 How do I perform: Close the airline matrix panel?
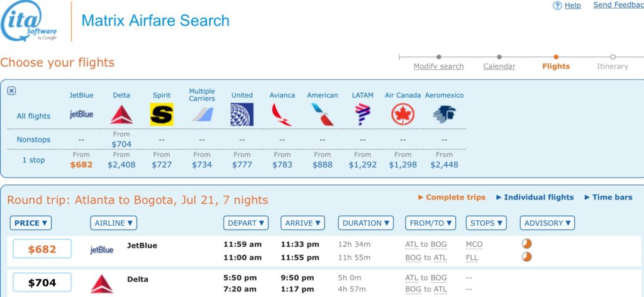(x=11, y=91)
